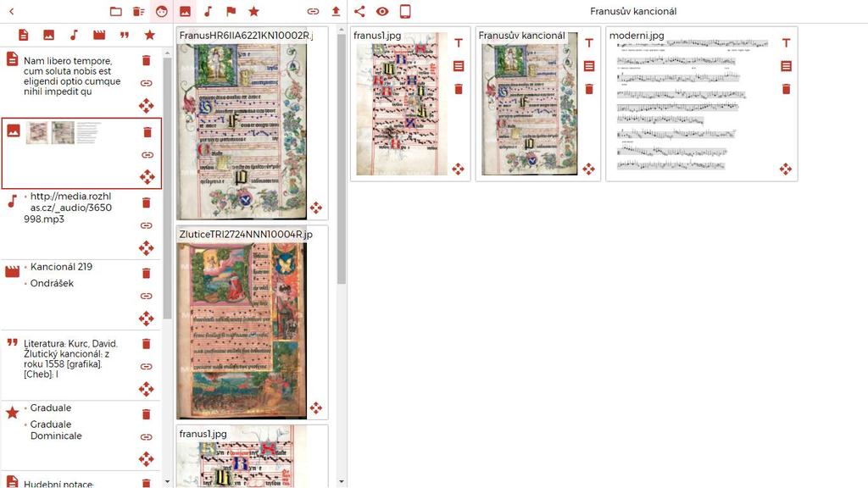
Task: Link the 'Nam libero tempore' text item
Action: [146, 83]
